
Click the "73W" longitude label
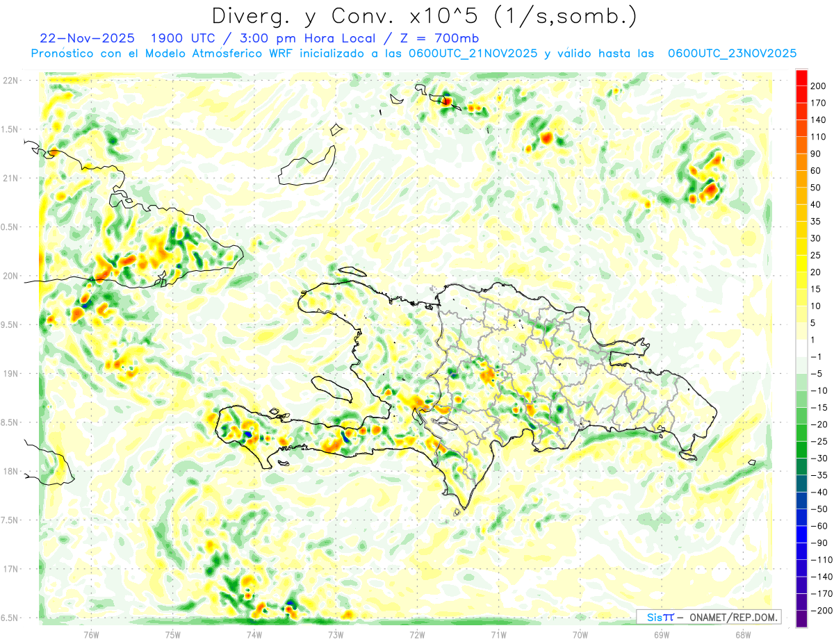(x=336, y=634)
